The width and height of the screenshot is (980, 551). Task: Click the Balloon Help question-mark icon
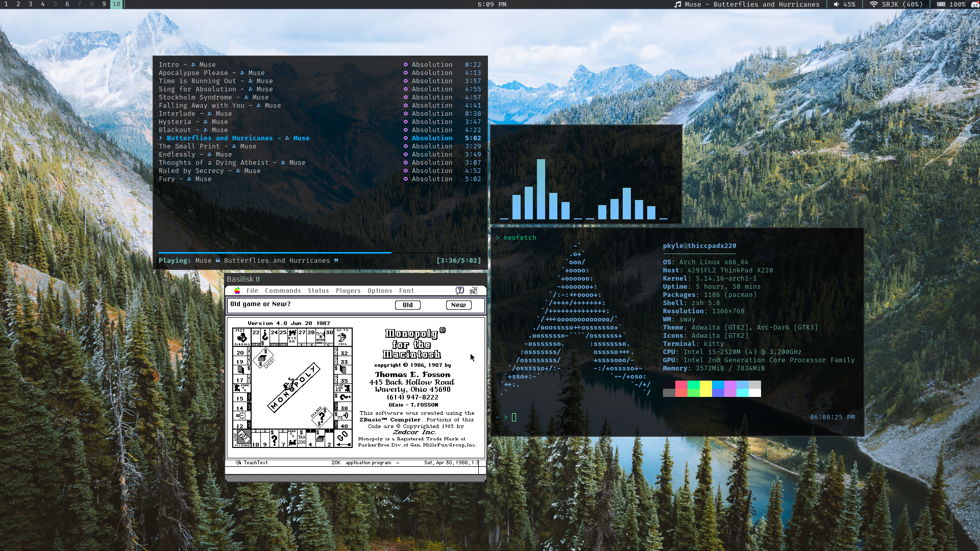[x=460, y=291]
